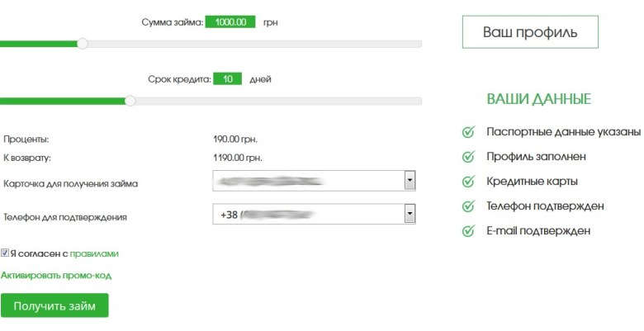The image size is (644, 331).
Task: Open the +38 phone number combo box
Action: click(307, 215)
